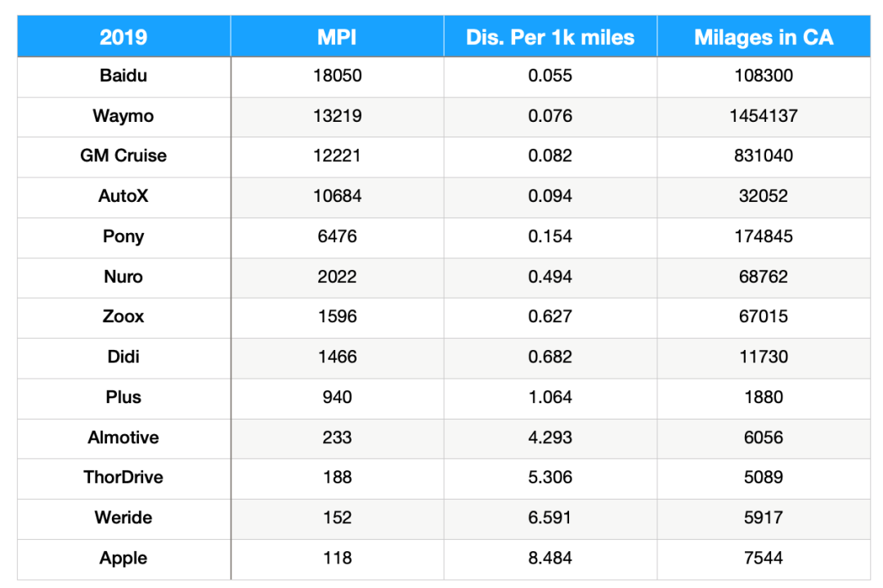Select Waymo's mileage value 1454137
This screenshot has width=883, height=588.
[x=763, y=116]
